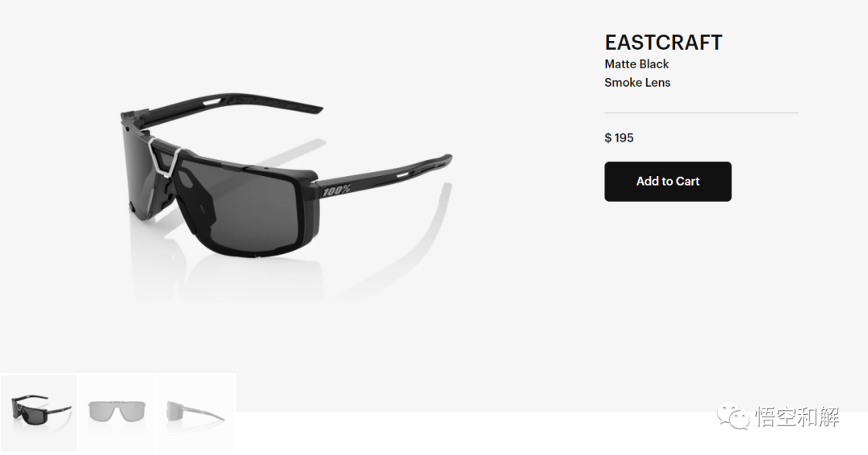Select the side-view sunglasses thumbnail

click(x=197, y=413)
